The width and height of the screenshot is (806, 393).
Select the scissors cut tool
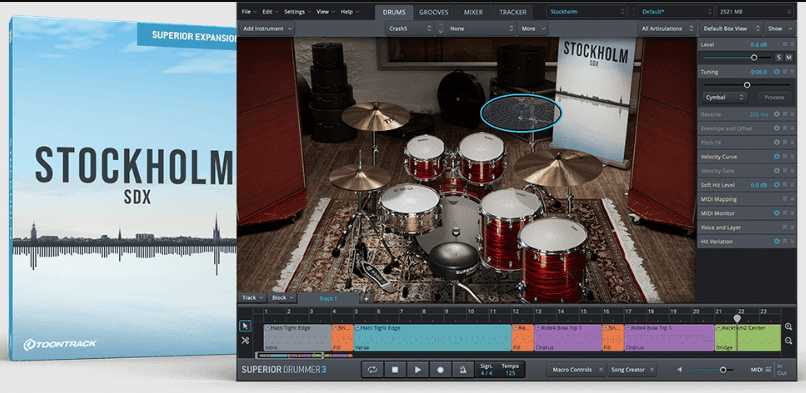pos(245,340)
